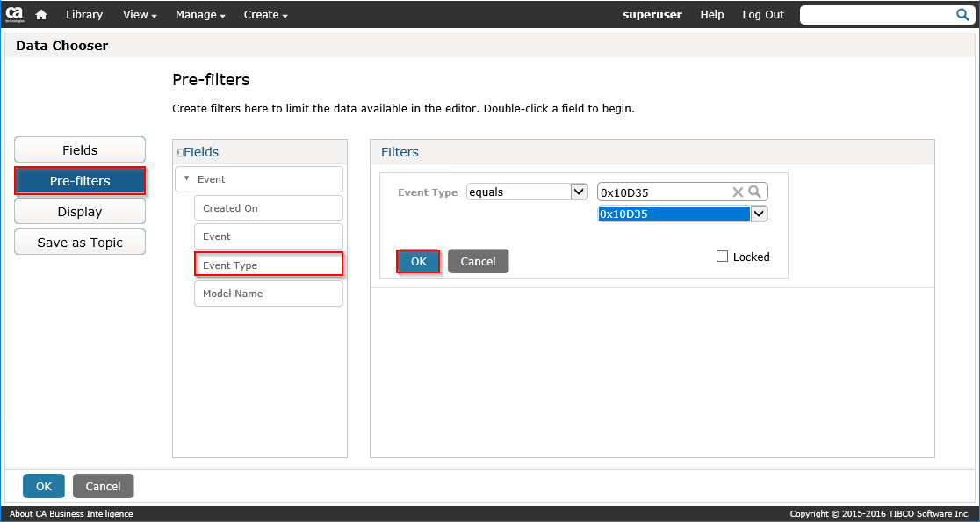Open the equals operator dropdown
The image size is (980, 522).
point(579,192)
